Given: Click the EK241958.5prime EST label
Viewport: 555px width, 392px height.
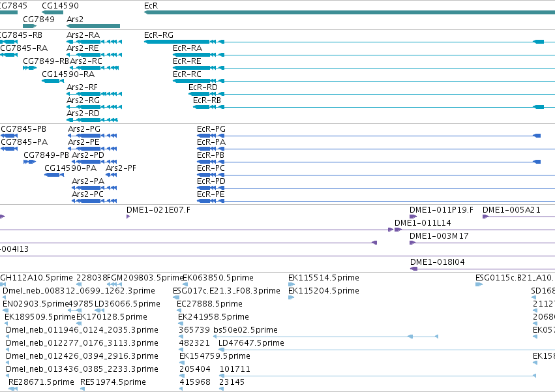Looking at the screenshot, I should point(213,317).
